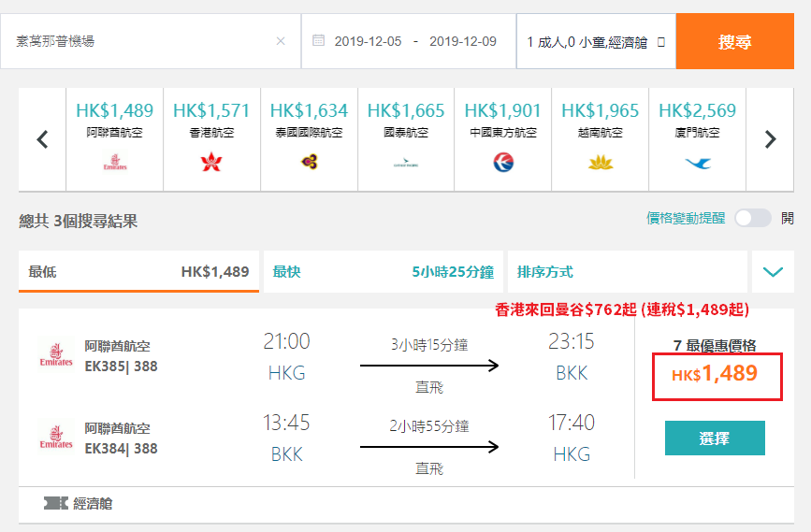Click arrival time 17:40 at HKG
The image size is (811, 532).
coord(572,423)
